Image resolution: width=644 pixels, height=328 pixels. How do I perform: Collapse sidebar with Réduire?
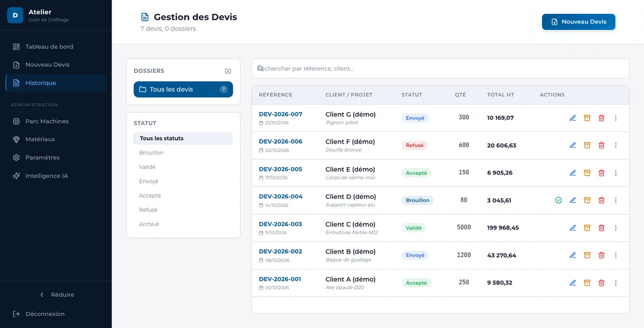coord(56,295)
